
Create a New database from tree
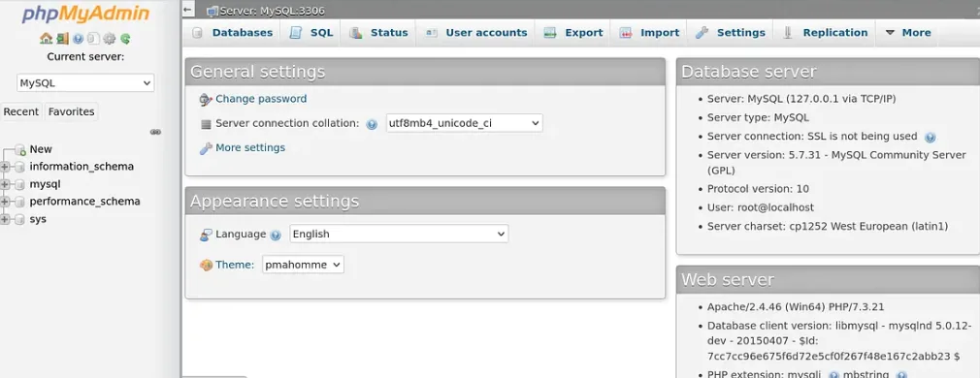pos(42,149)
